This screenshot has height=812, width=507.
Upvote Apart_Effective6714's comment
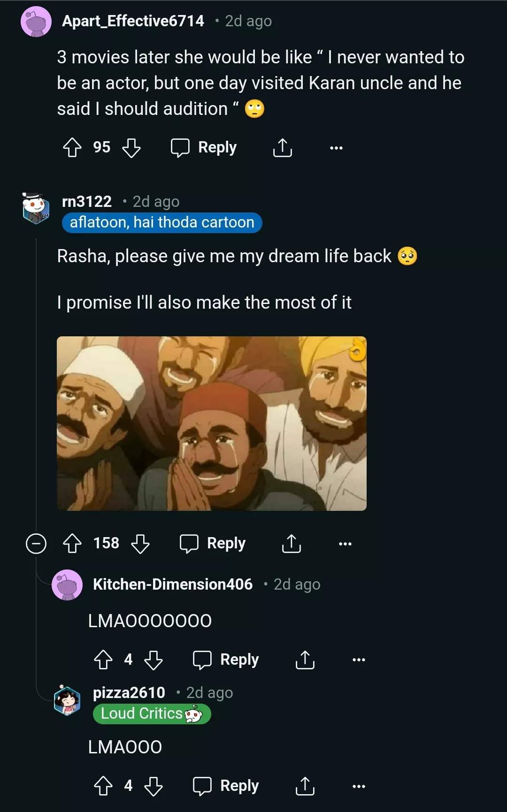72,147
